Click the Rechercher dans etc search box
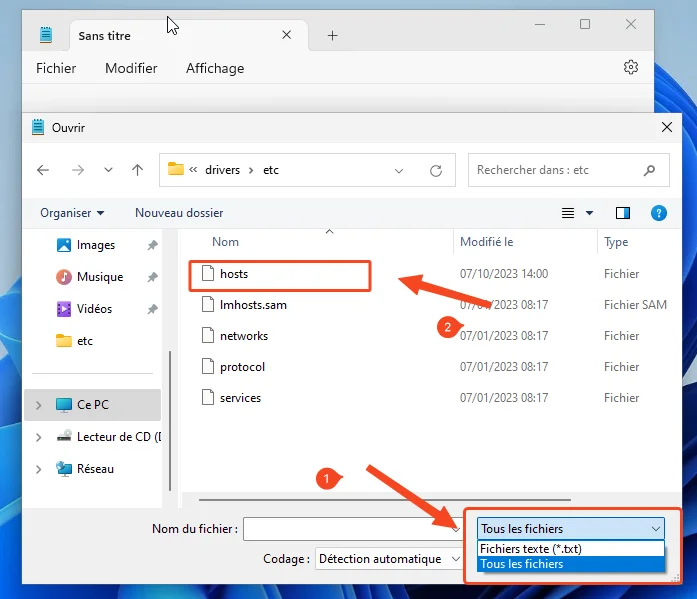Image resolution: width=697 pixels, height=599 pixels. click(557, 170)
